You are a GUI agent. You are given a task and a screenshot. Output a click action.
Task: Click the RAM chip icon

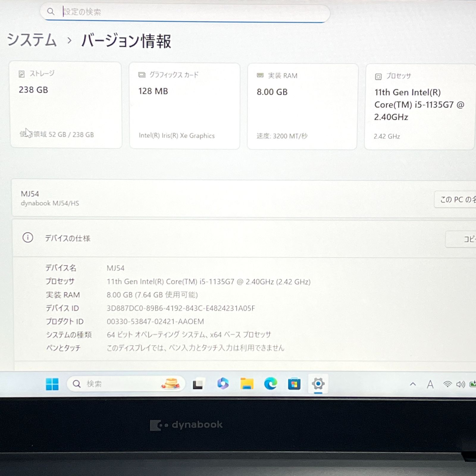(260, 76)
